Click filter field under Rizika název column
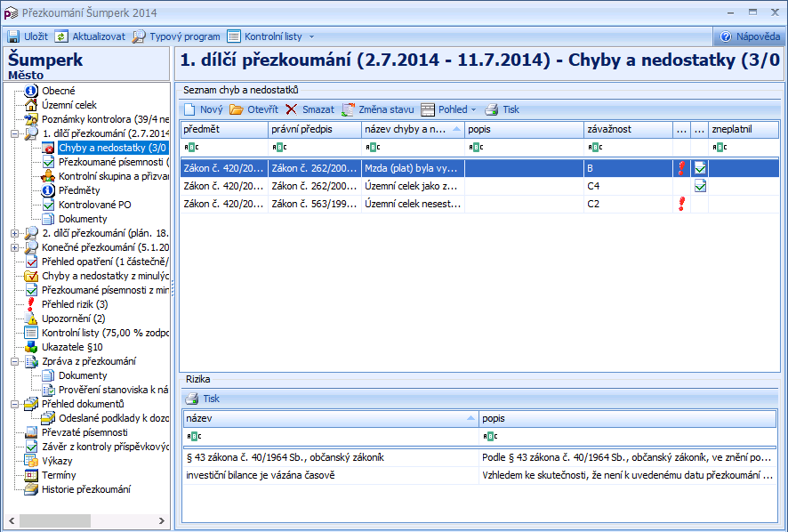The image size is (788, 532). (x=331, y=437)
